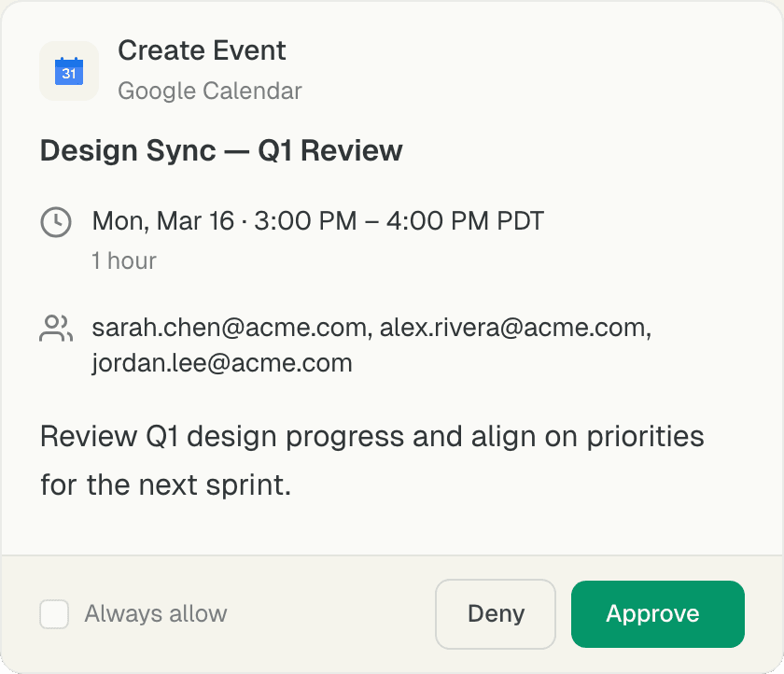This screenshot has height=674, width=784.
Task: Select the Design Sync — Q1 Review title
Action: (x=221, y=150)
